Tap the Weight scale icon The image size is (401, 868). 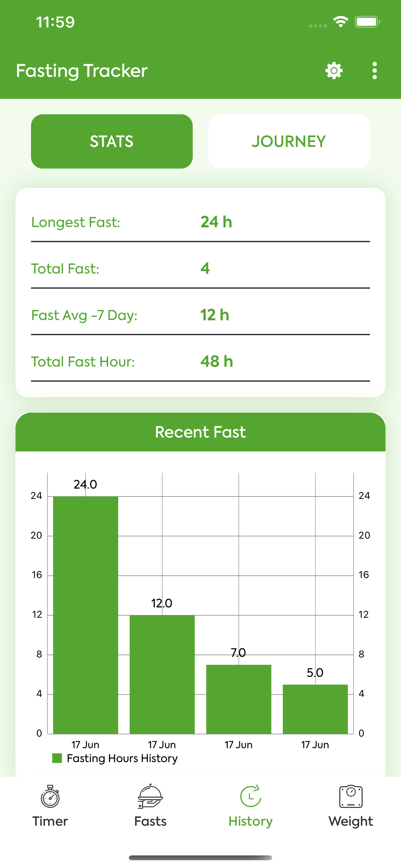tap(350, 797)
